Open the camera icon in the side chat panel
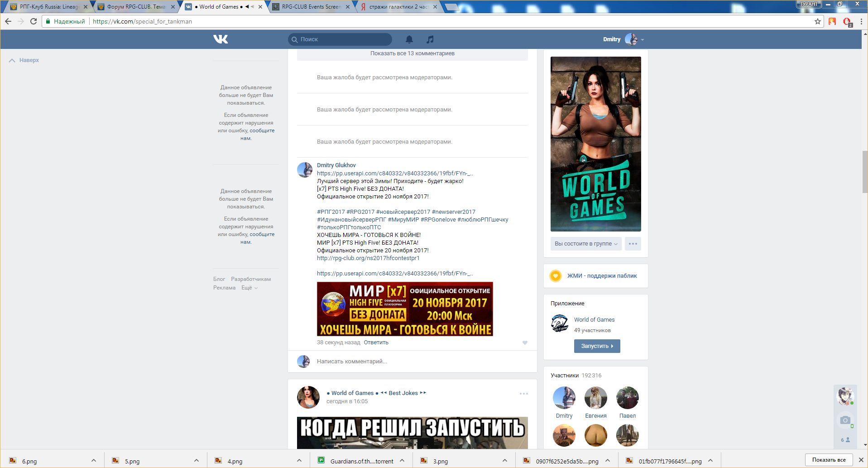This screenshot has width=868, height=468. (x=845, y=420)
